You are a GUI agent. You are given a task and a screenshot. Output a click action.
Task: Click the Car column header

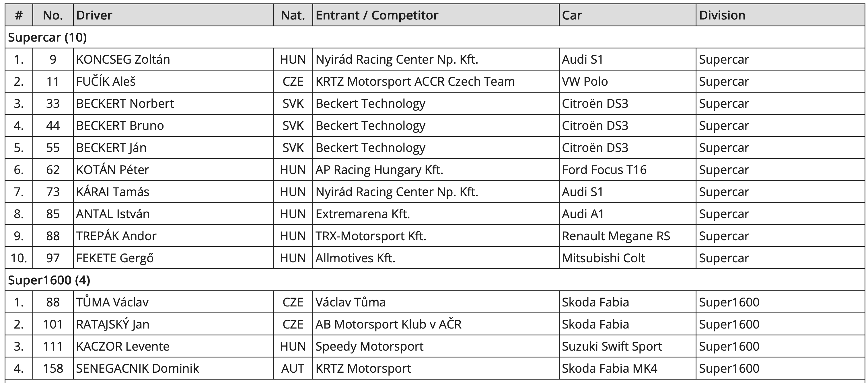point(572,15)
